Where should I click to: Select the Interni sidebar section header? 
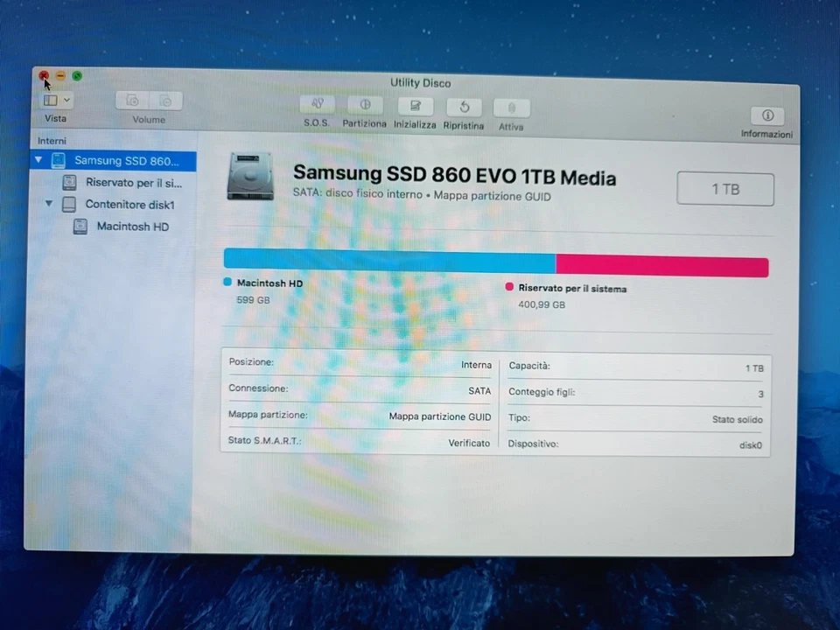click(x=51, y=140)
